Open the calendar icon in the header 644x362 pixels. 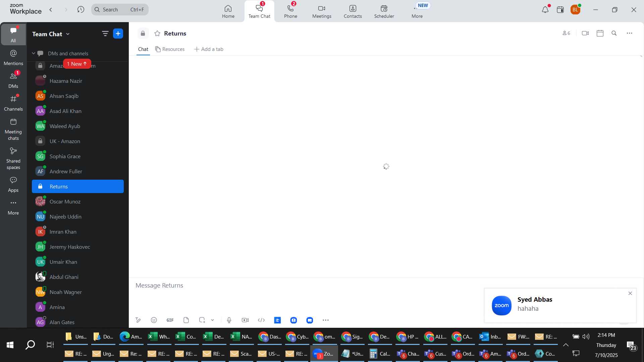pos(560,9)
